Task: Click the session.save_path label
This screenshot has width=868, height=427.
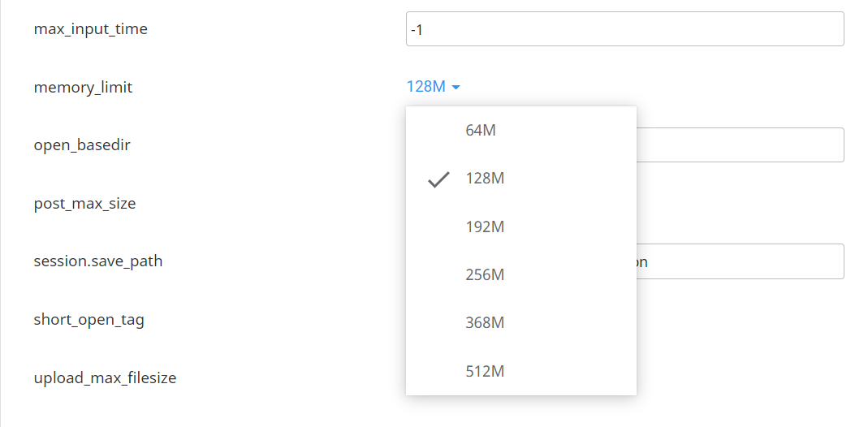Action: click(x=98, y=261)
